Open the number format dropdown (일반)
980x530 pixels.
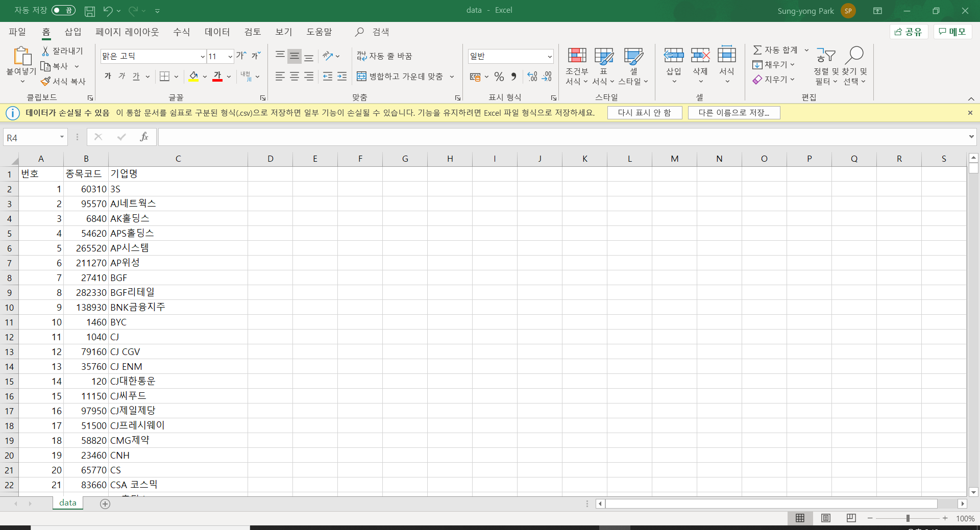tap(550, 56)
